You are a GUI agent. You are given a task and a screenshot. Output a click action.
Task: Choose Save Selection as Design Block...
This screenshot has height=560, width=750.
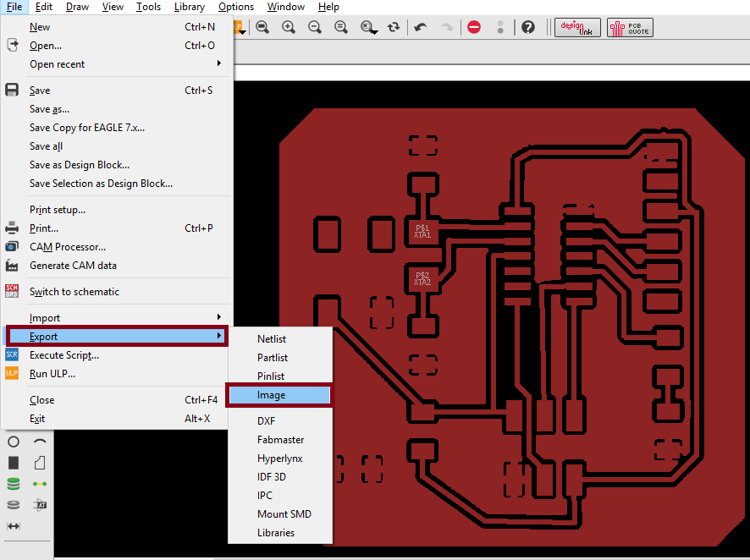117,184
